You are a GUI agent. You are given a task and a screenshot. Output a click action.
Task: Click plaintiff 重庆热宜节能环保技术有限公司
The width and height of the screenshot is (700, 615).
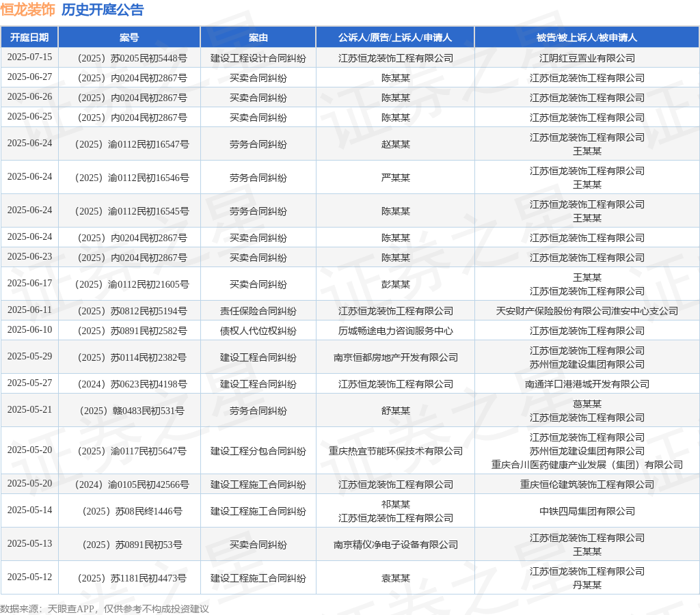coord(396,451)
